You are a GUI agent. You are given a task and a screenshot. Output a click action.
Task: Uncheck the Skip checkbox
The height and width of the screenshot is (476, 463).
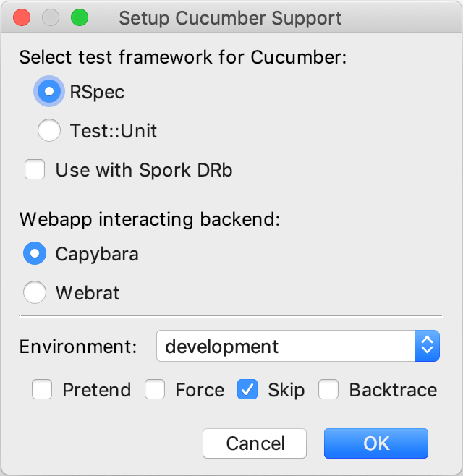[247, 390]
